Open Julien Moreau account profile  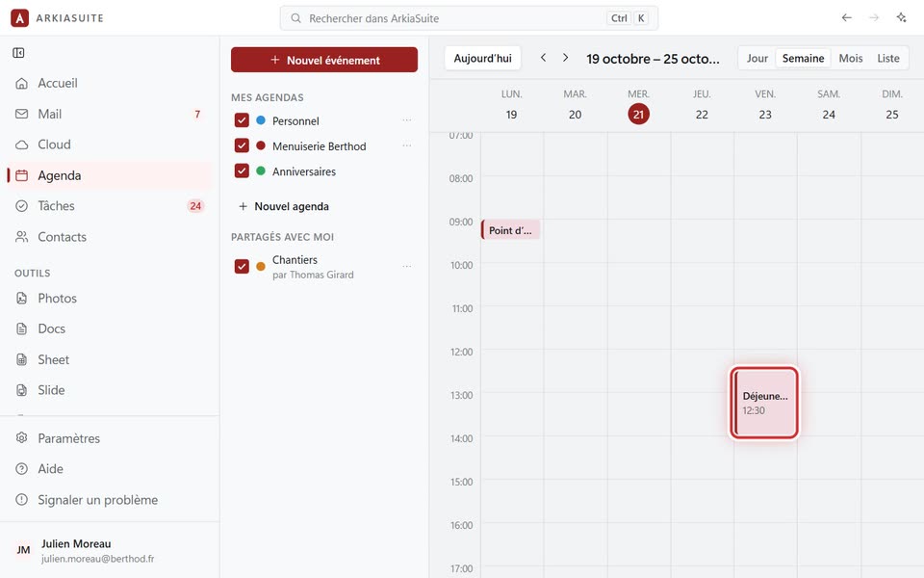pyautogui.click(x=110, y=550)
